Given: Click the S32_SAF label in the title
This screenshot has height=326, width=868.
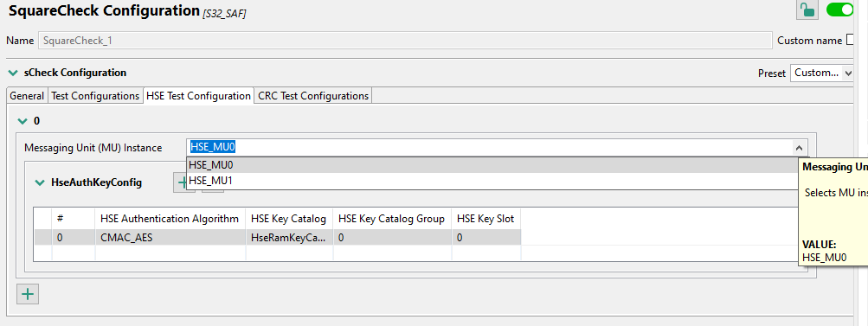Looking at the screenshot, I should tap(225, 15).
